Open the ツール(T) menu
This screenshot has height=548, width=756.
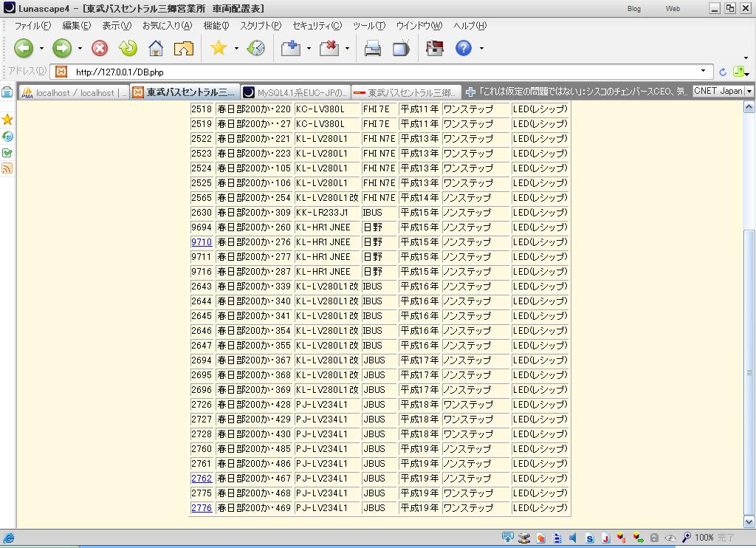click(369, 26)
